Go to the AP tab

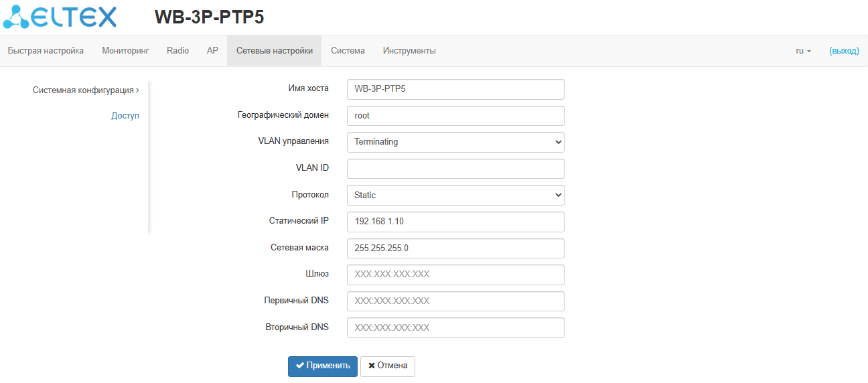[x=212, y=51]
